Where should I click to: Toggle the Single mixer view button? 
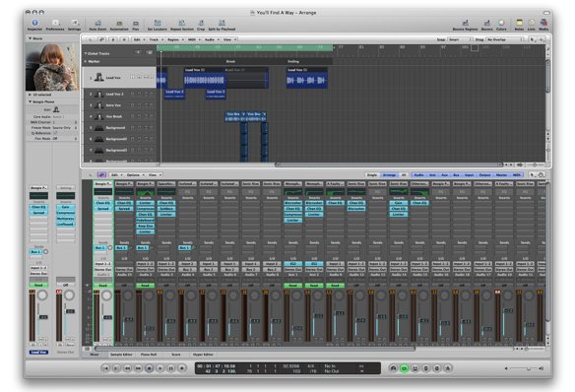point(372,175)
